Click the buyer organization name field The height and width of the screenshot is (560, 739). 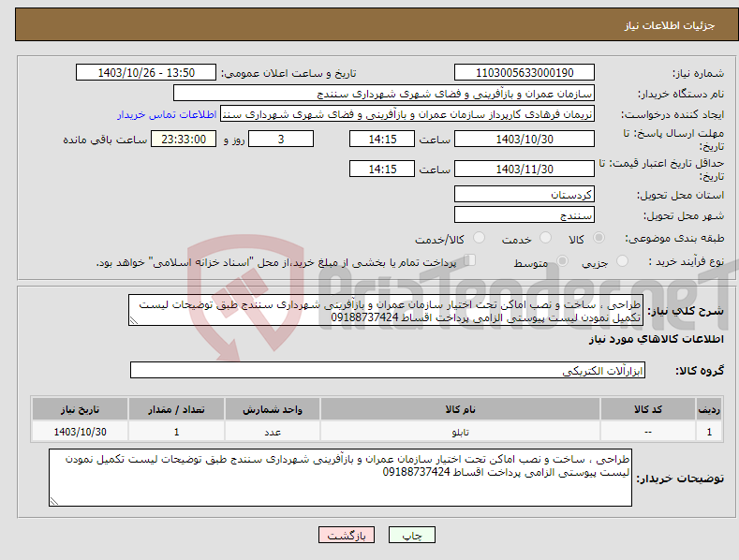(384, 94)
